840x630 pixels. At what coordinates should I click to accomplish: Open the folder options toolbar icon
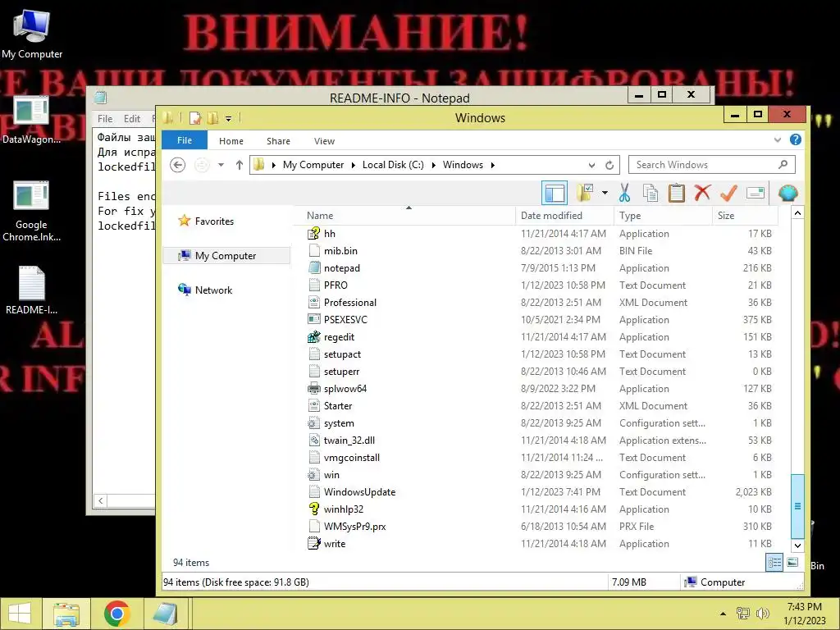pyautogui.click(x=584, y=193)
